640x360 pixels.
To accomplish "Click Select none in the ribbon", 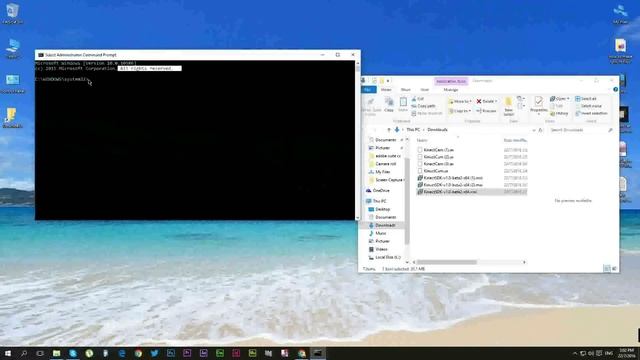I will 589,106.
